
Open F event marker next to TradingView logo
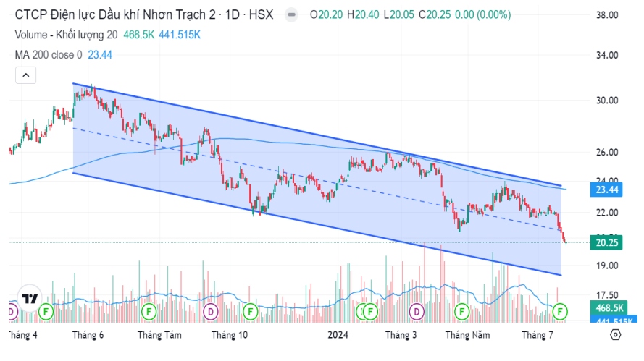coord(46,312)
